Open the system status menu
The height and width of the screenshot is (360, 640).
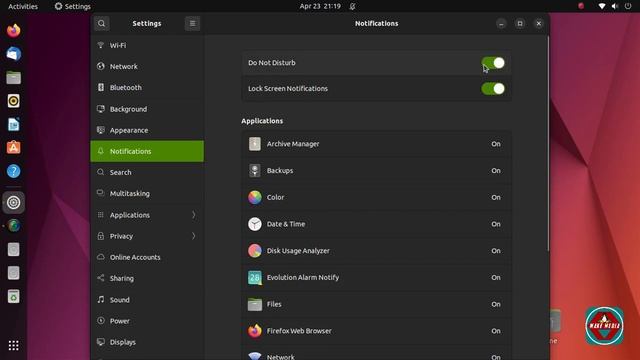tap(615, 6)
